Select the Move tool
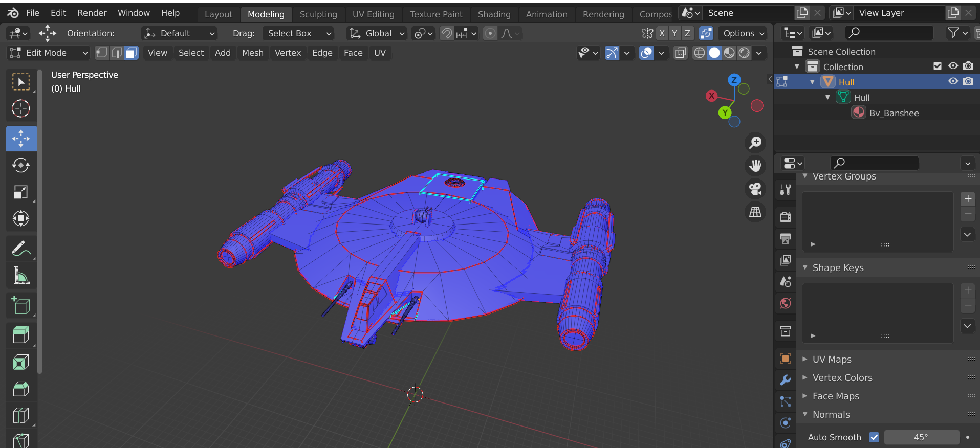Viewport: 980px width, 448px height. click(21, 139)
